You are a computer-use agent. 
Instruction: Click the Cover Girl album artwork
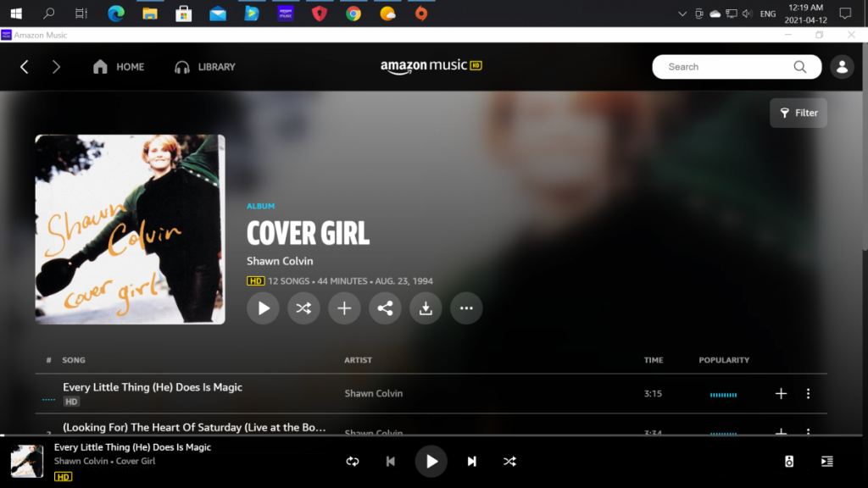[x=130, y=229]
